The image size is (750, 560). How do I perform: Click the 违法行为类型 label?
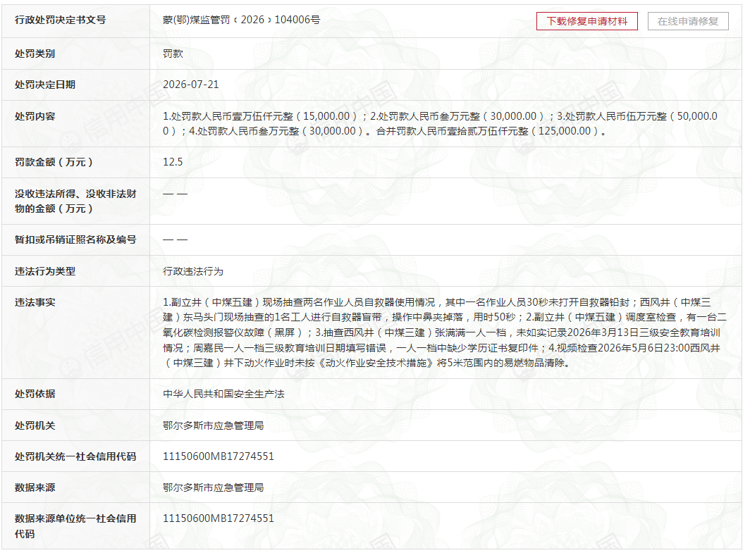point(45,271)
